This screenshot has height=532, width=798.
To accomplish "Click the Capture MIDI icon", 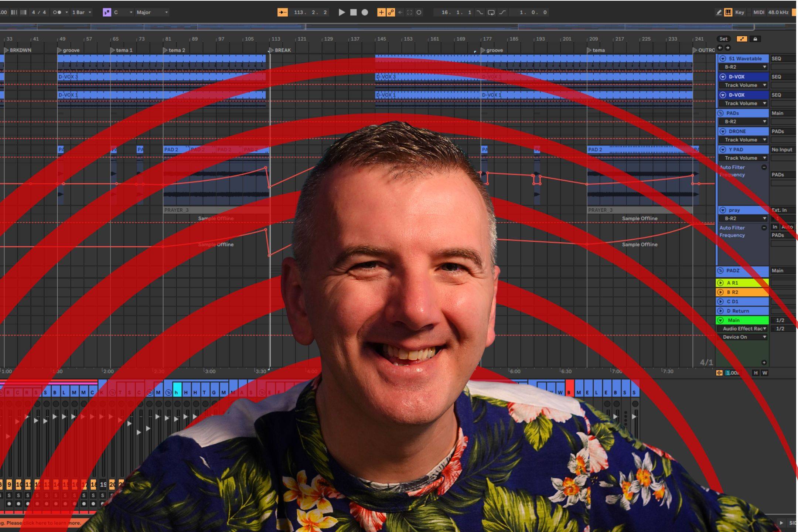I will point(409,12).
